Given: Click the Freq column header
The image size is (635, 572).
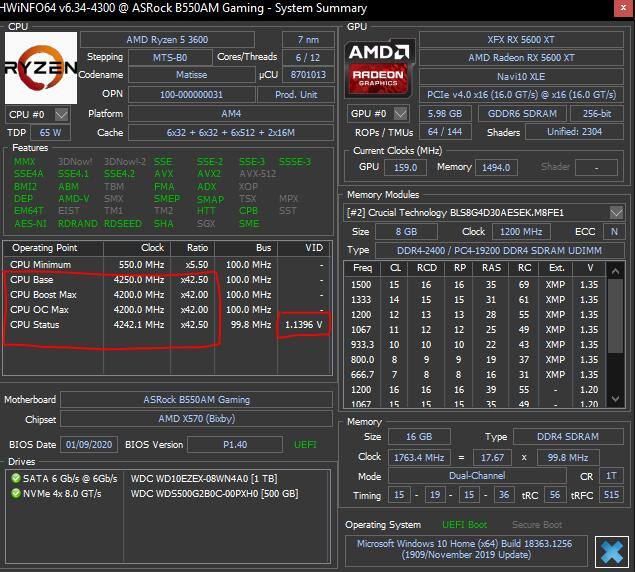Looking at the screenshot, I should pyautogui.click(x=362, y=268).
